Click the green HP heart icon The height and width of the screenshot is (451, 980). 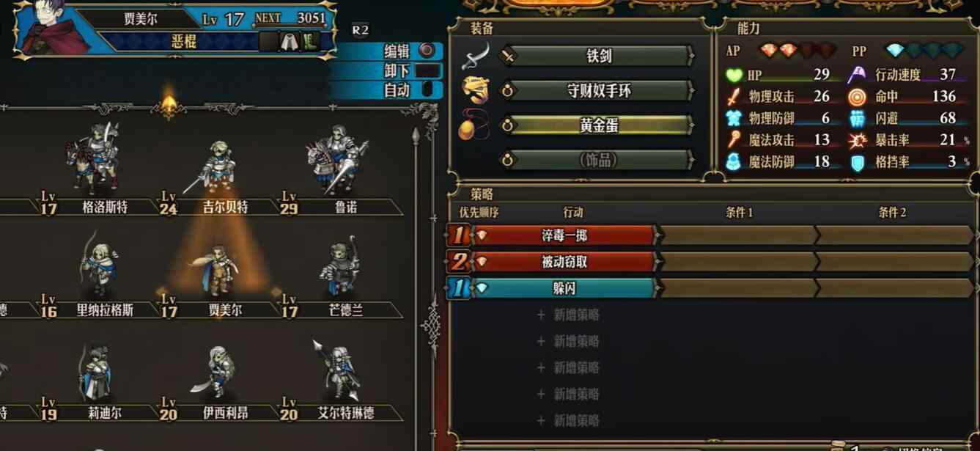[x=734, y=75]
